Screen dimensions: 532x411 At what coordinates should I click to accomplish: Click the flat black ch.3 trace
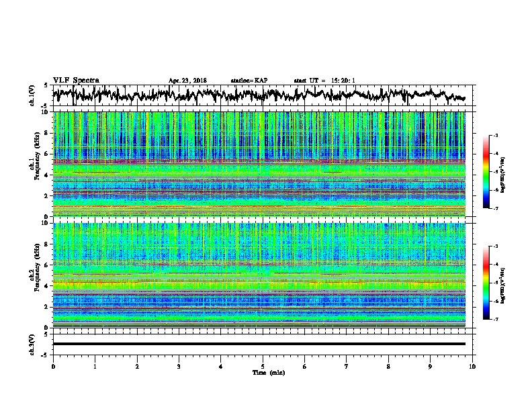point(259,344)
